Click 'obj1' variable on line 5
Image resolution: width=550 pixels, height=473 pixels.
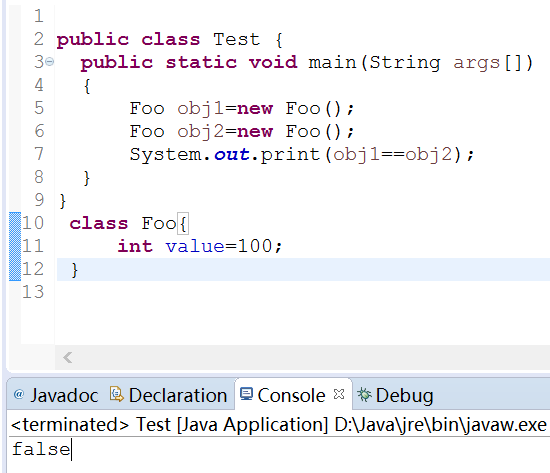(200, 109)
